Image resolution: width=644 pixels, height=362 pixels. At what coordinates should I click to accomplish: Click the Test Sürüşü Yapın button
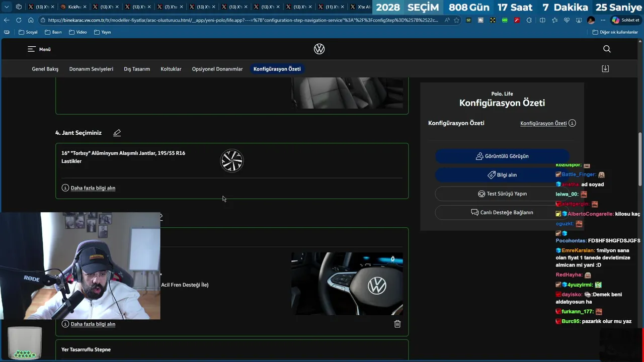(502, 194)
